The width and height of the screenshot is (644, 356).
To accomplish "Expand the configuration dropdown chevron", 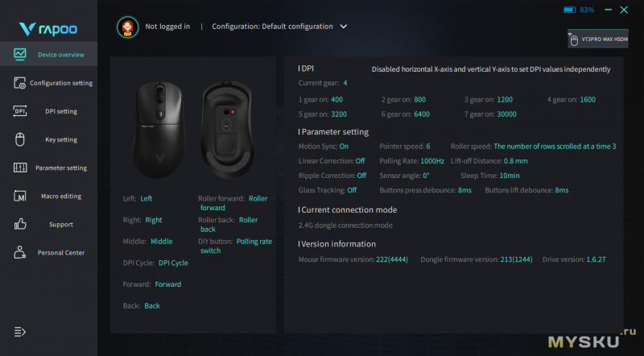I will [x=344, y=26].
